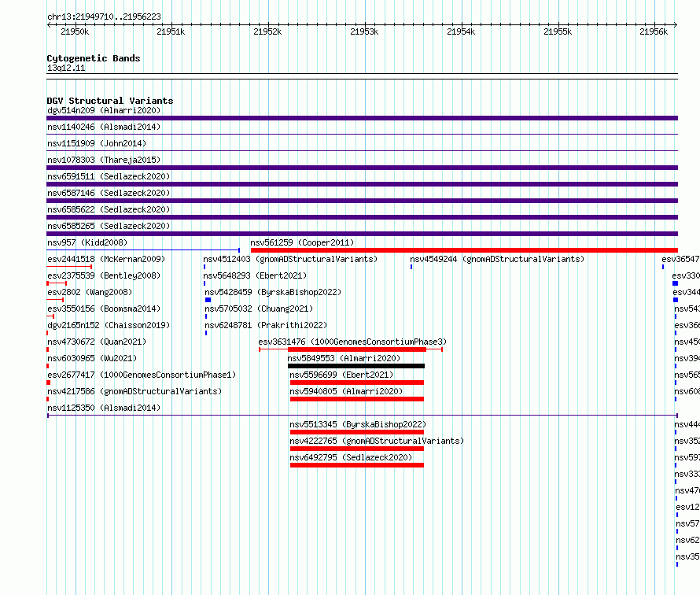
Task: Open variant dgv514n209 (Almarri2020) label
Action: [x=104, y=110]
